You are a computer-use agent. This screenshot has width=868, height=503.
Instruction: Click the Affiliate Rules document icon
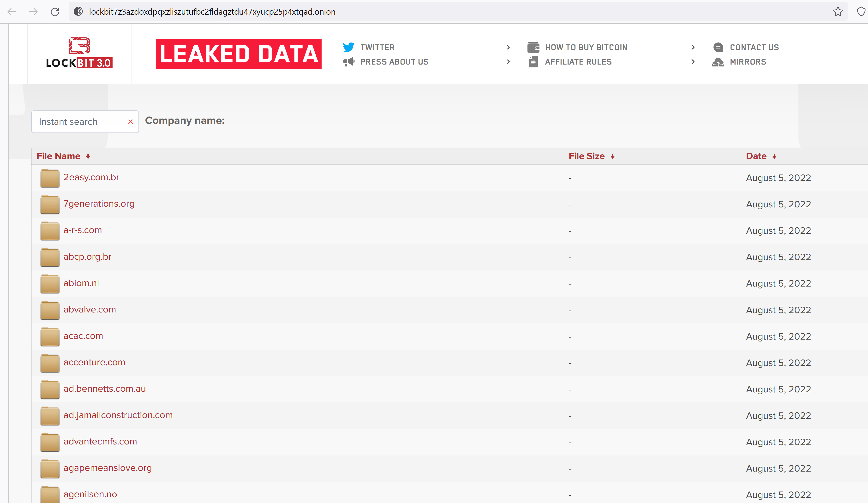[x=533, y=62]
